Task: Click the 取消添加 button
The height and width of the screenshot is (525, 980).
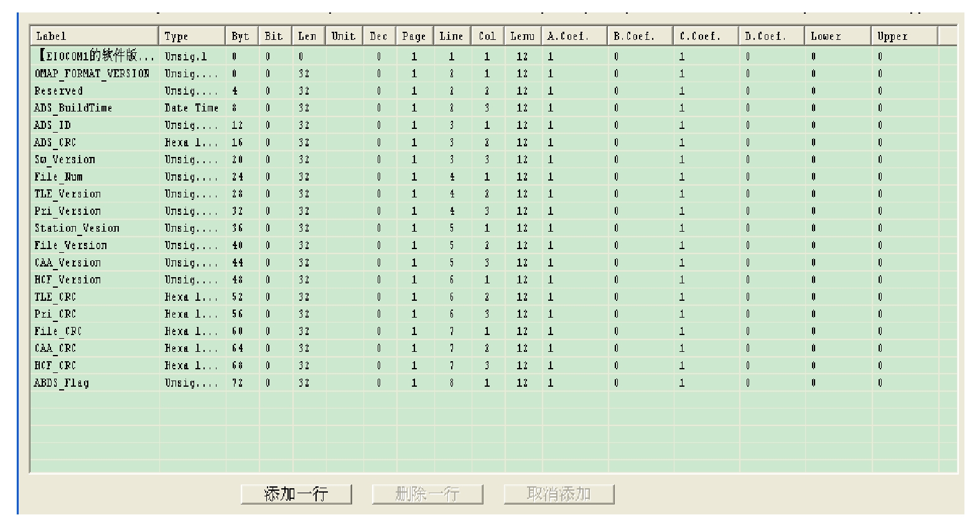Action: pyautogui.click(x=559, y=494)
